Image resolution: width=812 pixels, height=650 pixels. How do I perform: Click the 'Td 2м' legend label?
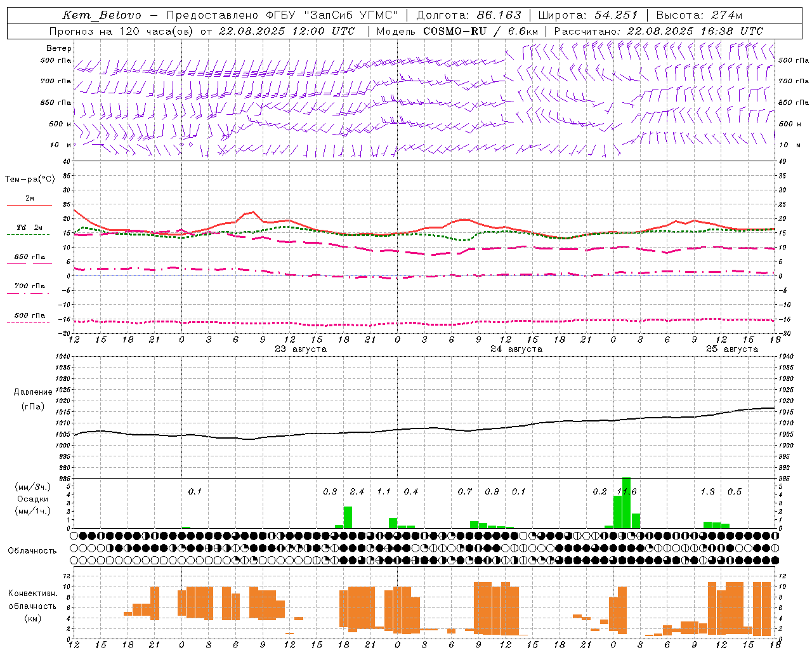pos(29,227)
